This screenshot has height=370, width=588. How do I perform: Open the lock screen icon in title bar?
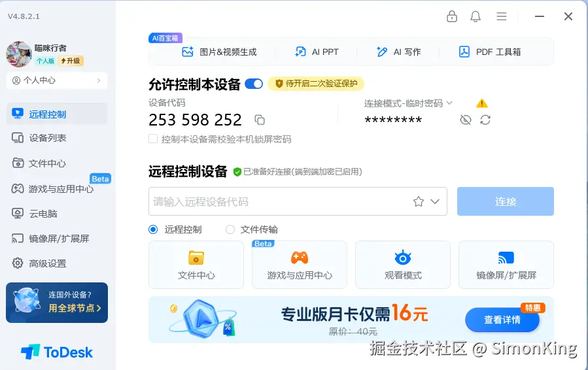tap(451, 16)
